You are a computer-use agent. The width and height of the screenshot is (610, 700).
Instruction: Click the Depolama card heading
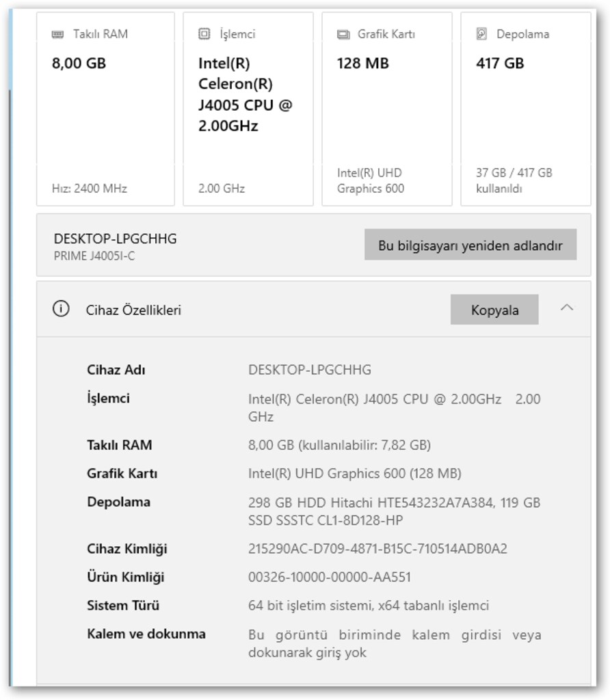523,34
